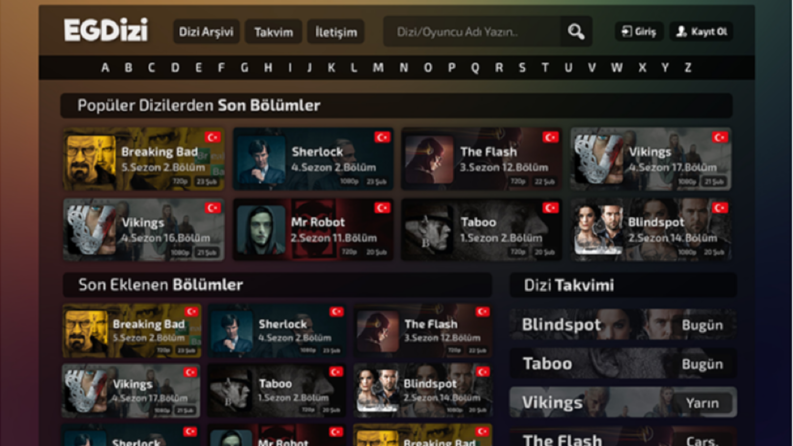Click the Kayıt Ol register button
This screenshot has height=446, width=793.
(701, 31)
